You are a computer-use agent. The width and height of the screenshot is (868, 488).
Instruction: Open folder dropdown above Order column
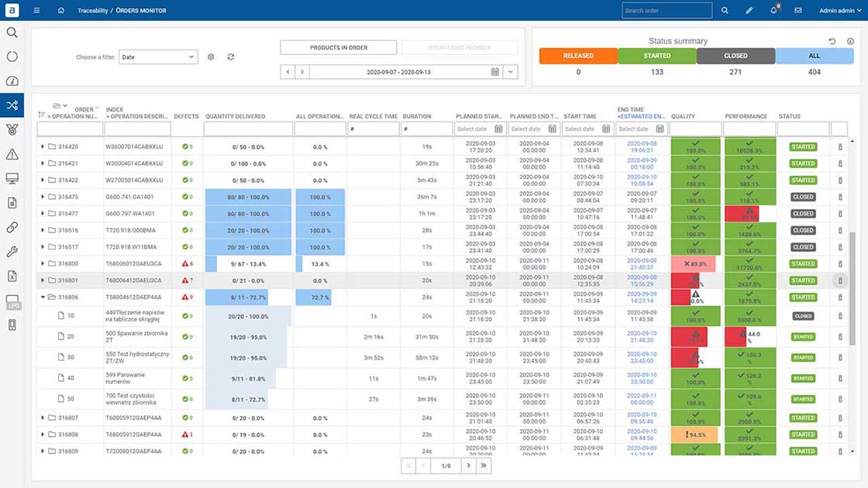60,105
